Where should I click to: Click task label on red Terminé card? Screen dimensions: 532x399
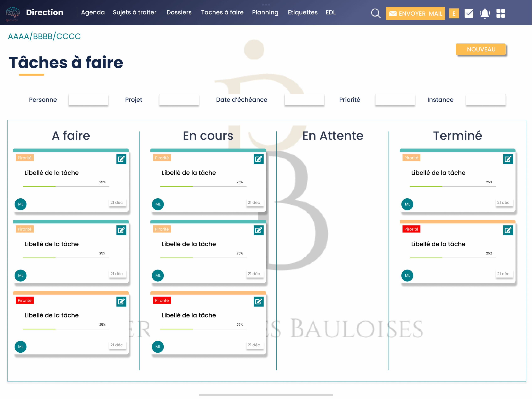tap(438, 244)
